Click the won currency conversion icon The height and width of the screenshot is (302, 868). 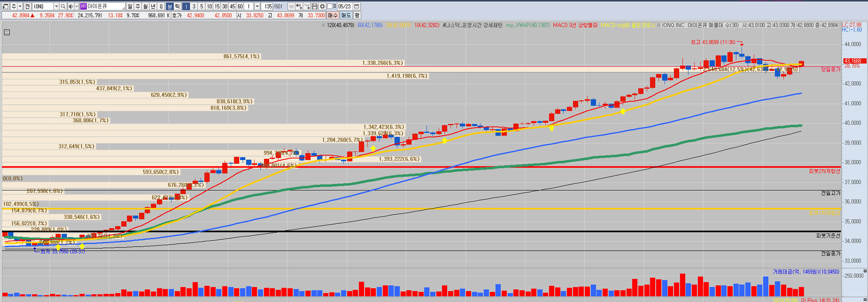(292, 6)
